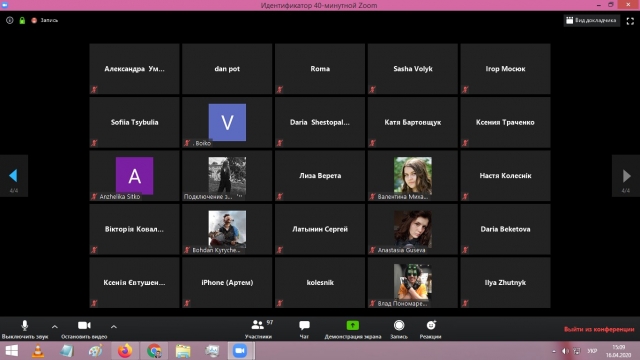Switch the УКР keyboard language
This screenshot has height=360, width=640.
pyautogui.click(x=592, y=351)
